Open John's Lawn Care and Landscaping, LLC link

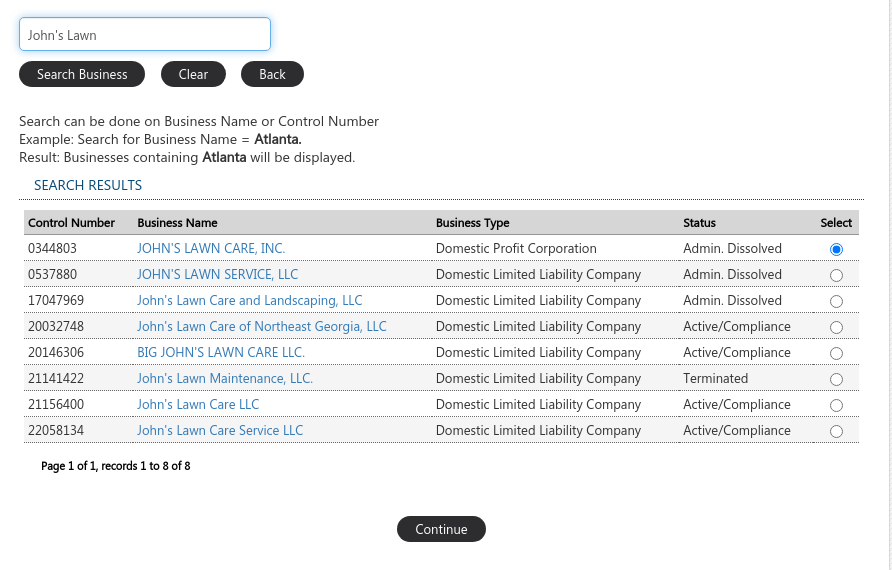click(249, 300)
